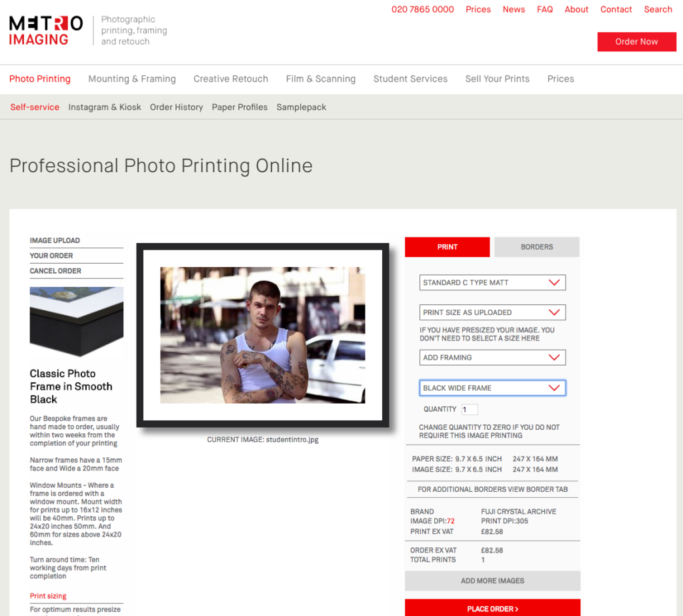Expand the Print Size As Uploaded dropdown
This screenshot has height=616, width=683.
coord(492,312)
